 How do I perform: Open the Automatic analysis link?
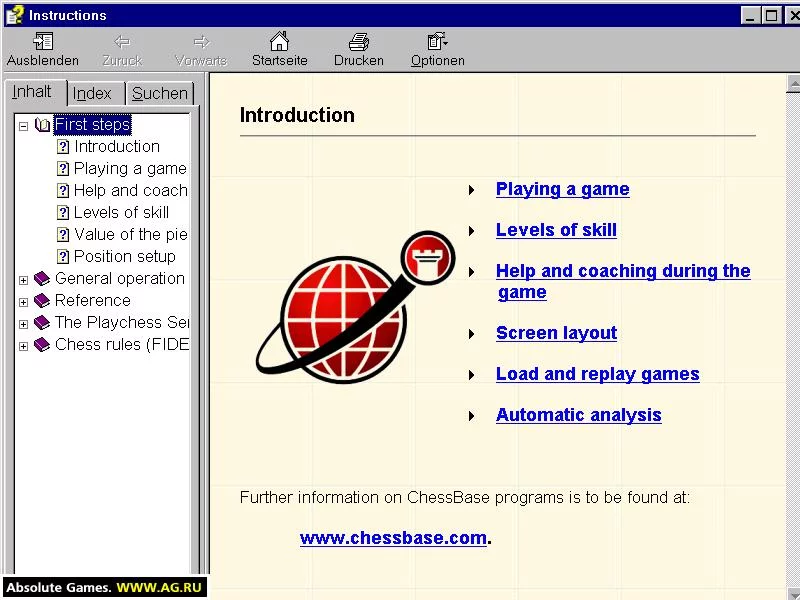pyautogui.click(x=579, y=415)
